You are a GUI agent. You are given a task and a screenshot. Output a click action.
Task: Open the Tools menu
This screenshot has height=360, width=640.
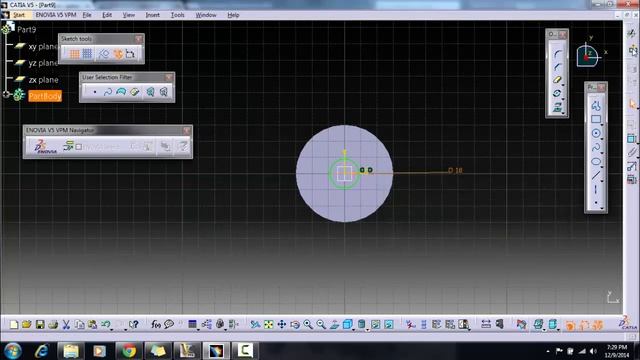pyautogui.click(x=178, y=15)
